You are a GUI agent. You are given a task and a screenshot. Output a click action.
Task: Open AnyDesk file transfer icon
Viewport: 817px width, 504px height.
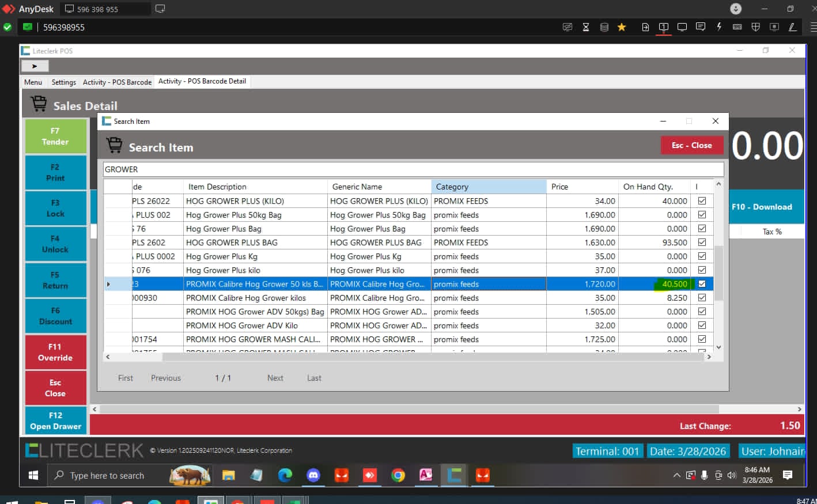click(645, 27)
